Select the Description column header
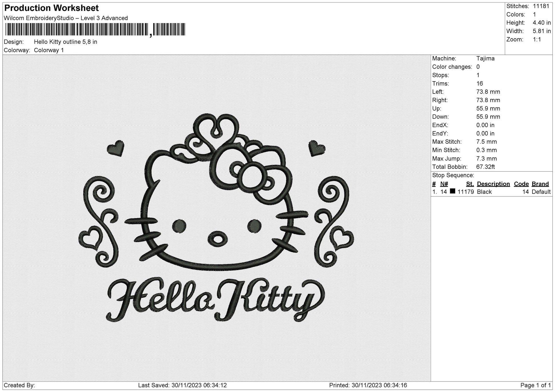Image resolution: width=555 pixels, height=392 pixels. tap(493, 184)
